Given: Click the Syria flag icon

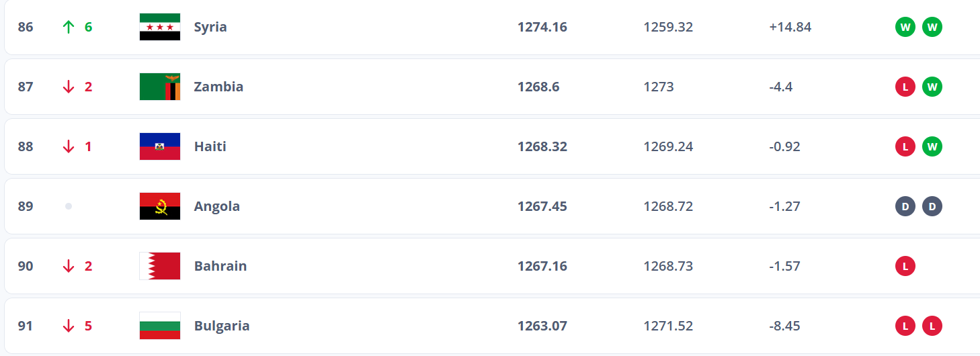Looking at the screenshot, I should [x=160, y=27].
